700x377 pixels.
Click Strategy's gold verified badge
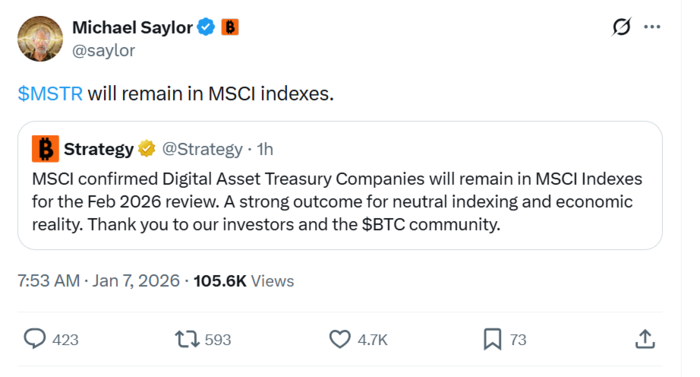point(146,149)
